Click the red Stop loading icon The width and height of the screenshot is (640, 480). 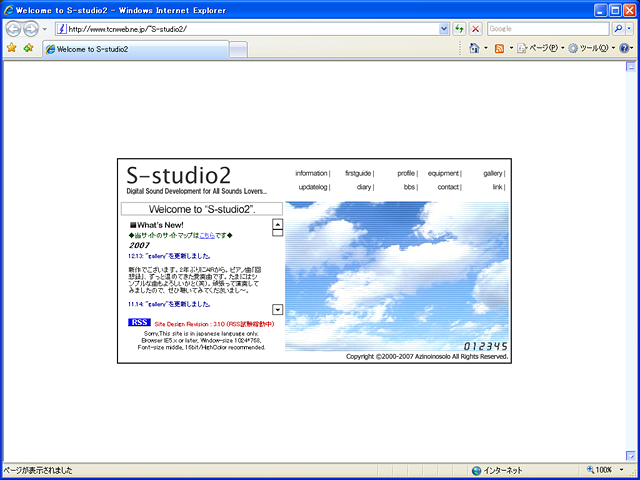tap(474, 29)
